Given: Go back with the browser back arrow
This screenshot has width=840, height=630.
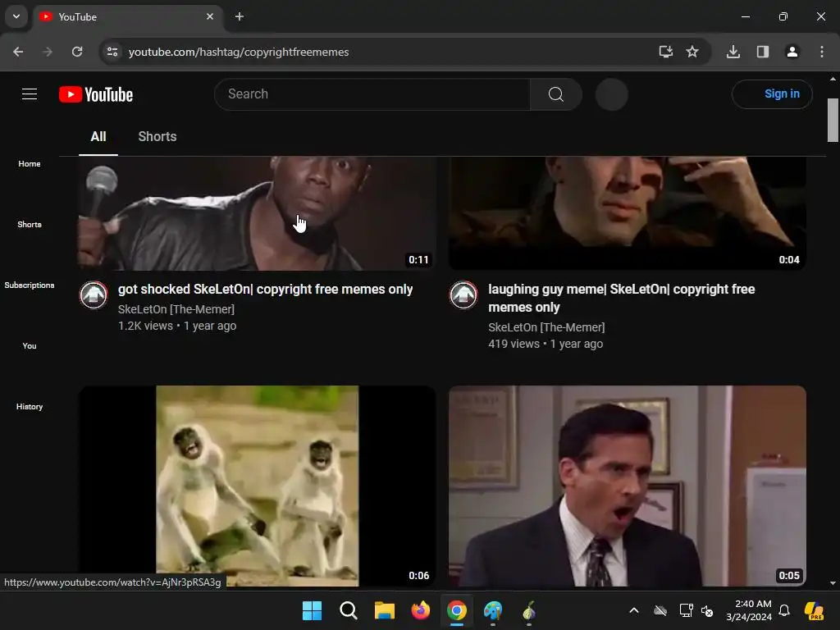Looking at the screenshot, I should [18, 52].
